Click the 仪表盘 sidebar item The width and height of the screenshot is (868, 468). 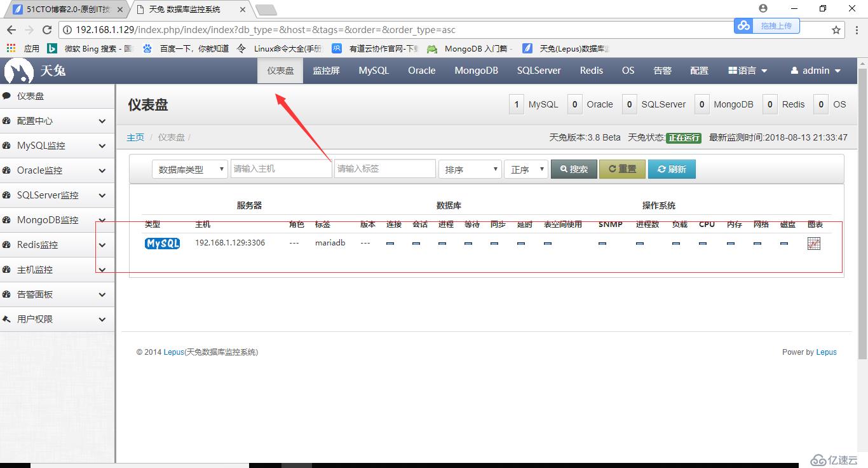pyautogui.click(x=57, y=96)
